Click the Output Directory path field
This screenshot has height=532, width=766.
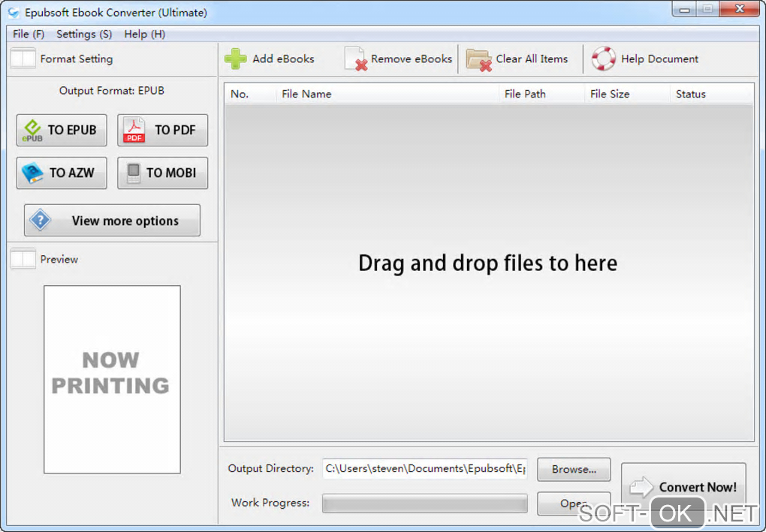(424, 469)
